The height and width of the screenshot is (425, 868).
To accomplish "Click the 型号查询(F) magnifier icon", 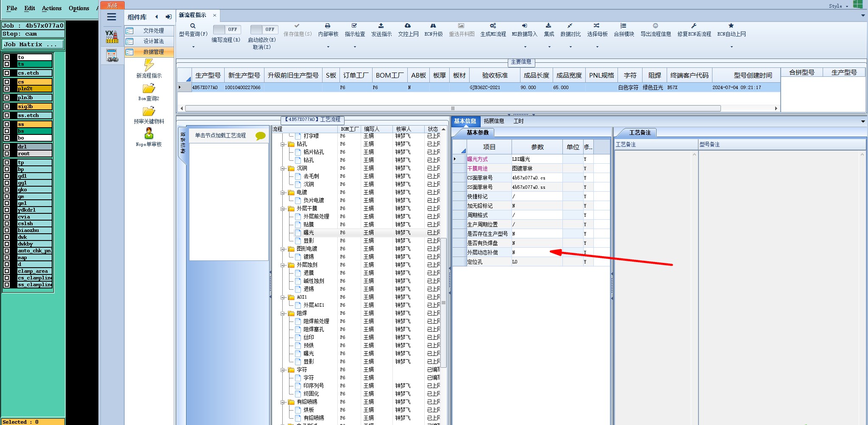I will tap(193, 26).
